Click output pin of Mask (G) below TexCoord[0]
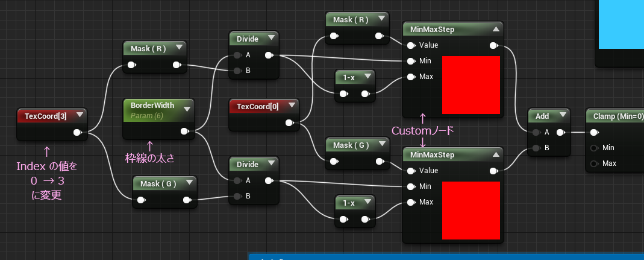Image resolution: width=644 pixels, height=260 pixels. coord(379,161)
